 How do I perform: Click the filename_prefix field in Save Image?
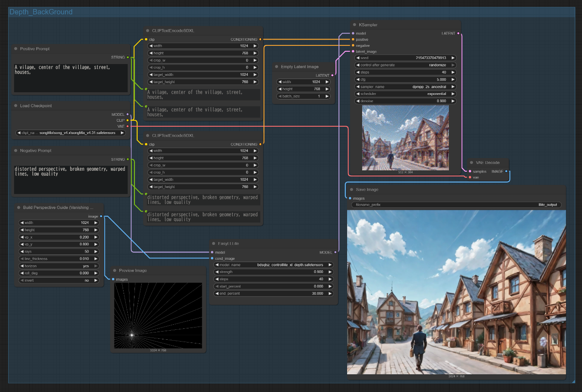click(x=456, y=205)
